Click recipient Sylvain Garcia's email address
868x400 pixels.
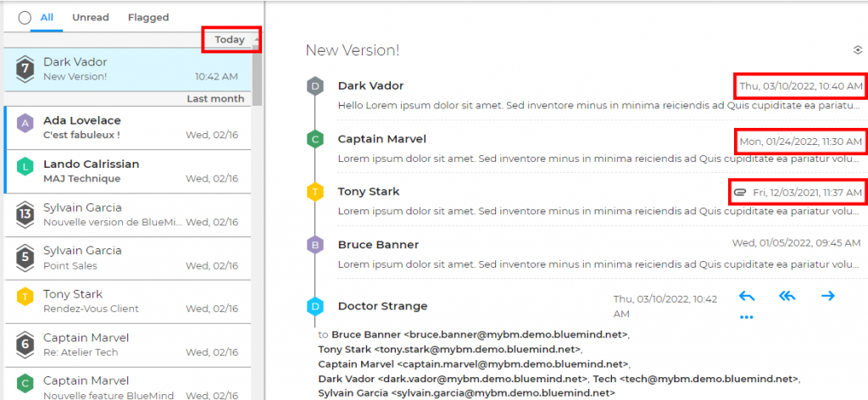coord(504,393)
